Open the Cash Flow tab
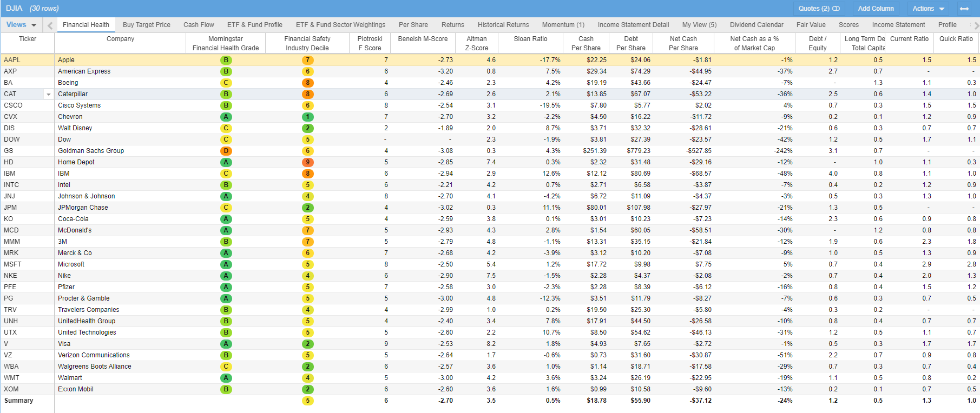The width and height of the screenshot is (980, 413). [199, 25]
